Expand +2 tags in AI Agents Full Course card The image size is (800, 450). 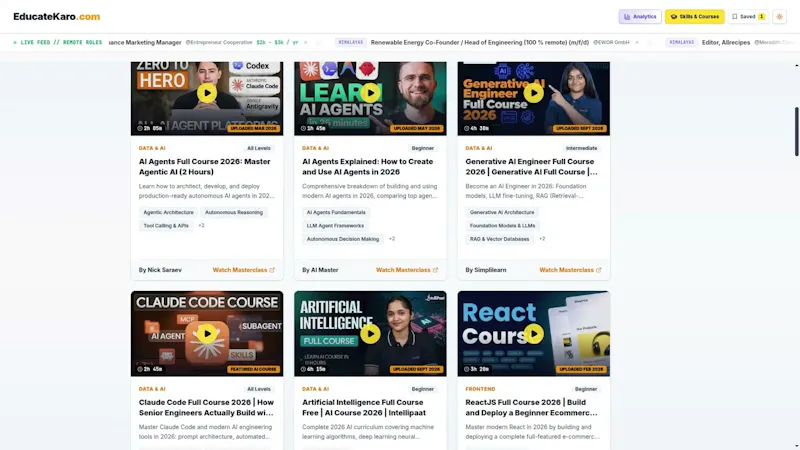pos(201,226)
